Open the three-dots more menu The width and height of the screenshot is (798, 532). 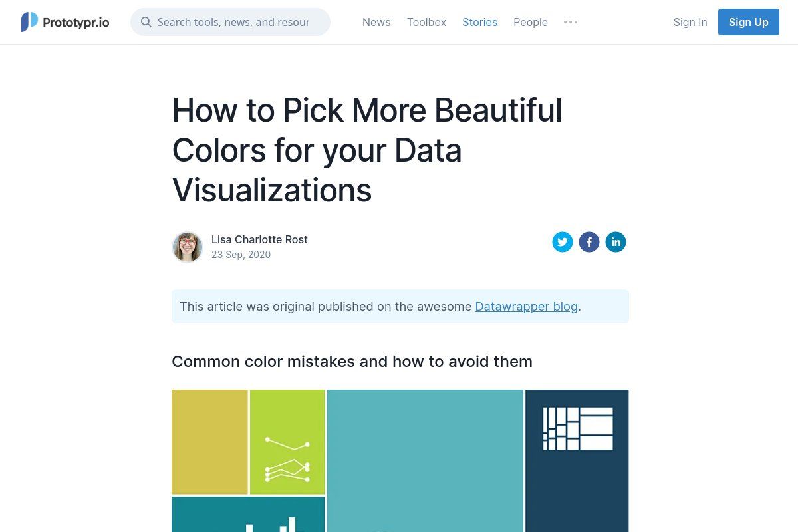click(571, 22)
